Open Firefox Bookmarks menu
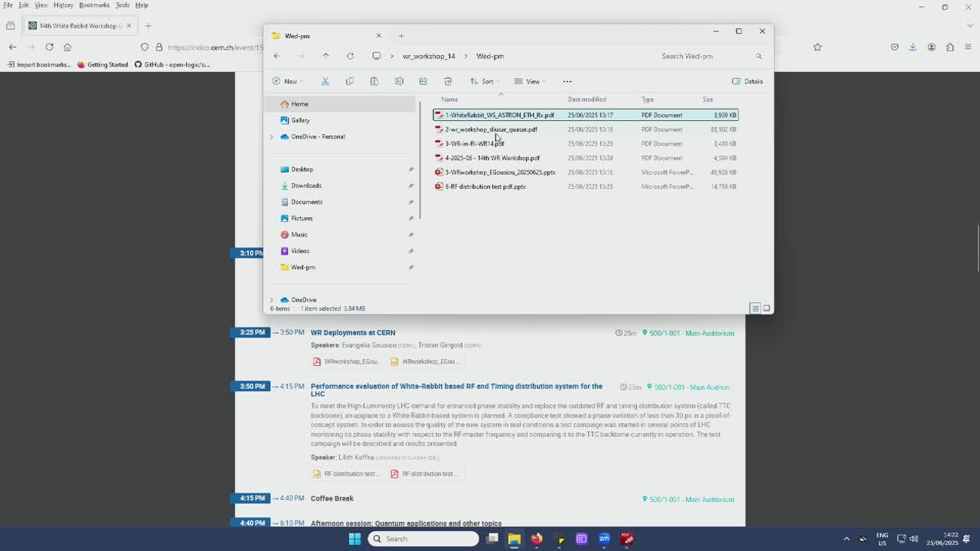Viewport: 980px width, 551px height. [94, 5]
